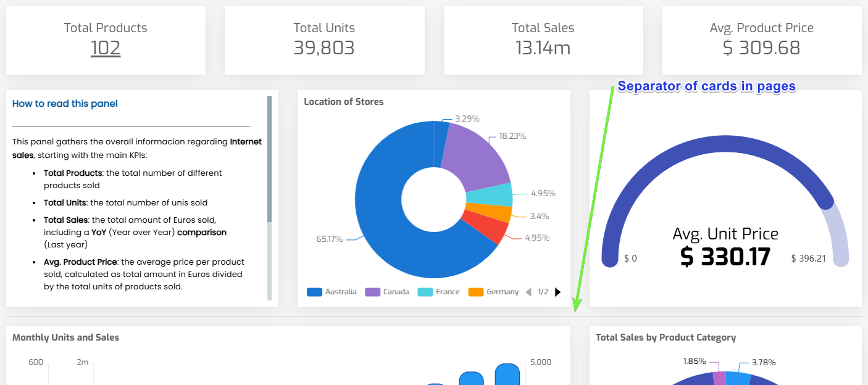Viewport: 868px width, 385px height.
Task: Click the 1/2 legend page indicator
Action: [x=543, y=292]
